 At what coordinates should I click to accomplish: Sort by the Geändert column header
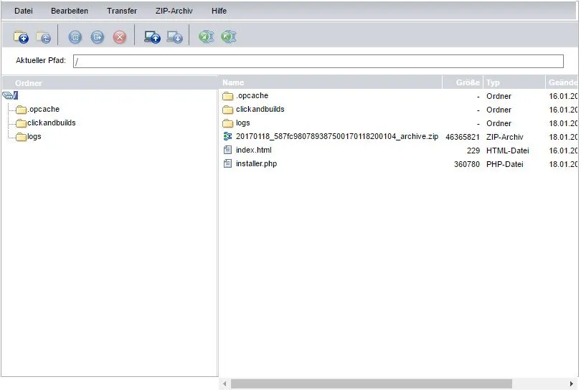[x=562, y=82]
